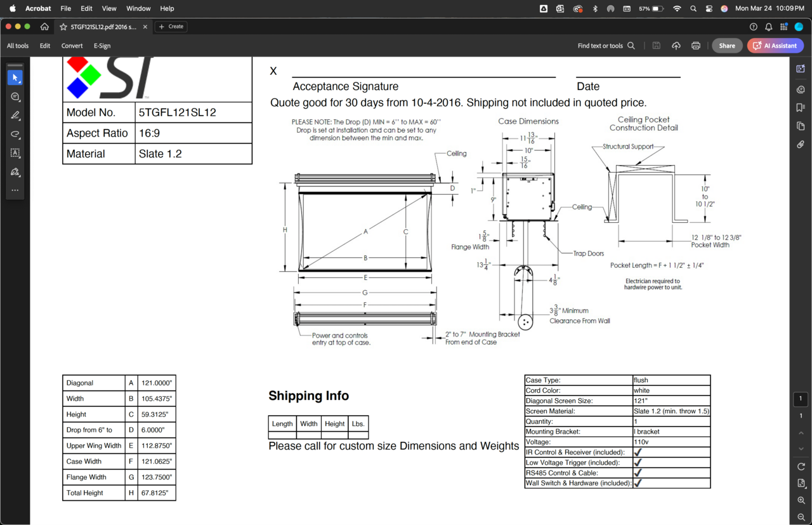Open the bookmarks panel on right sidebar
The image size is (812, 525).
[801, 107]
